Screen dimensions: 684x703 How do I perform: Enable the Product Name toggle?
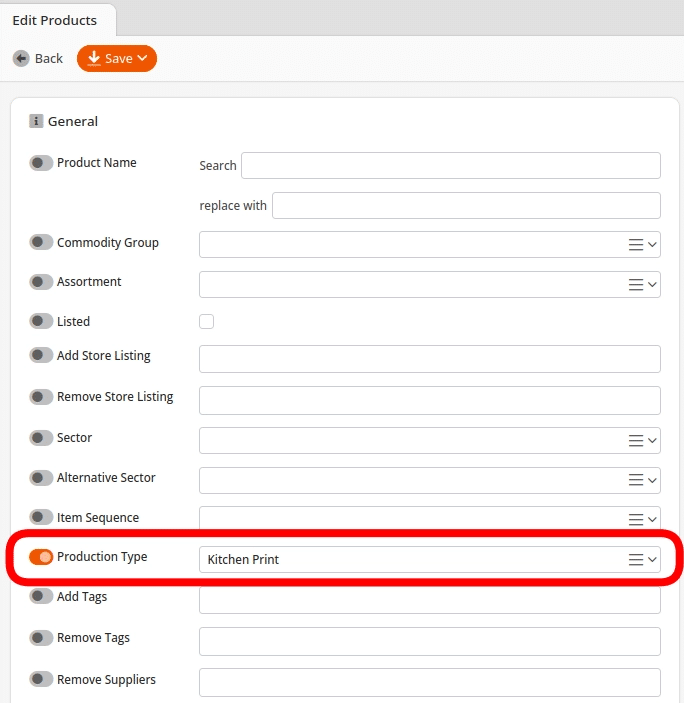[41, 163]
